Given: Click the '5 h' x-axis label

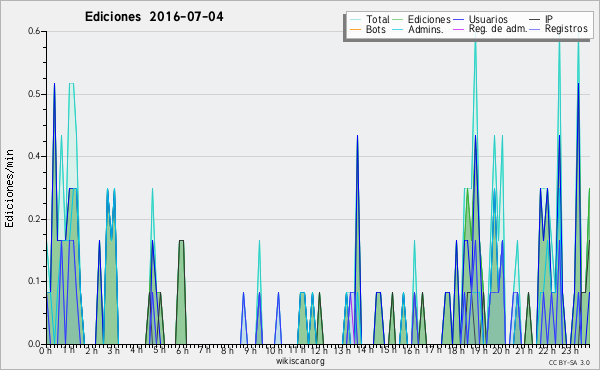Looking at the screenshot, I should 159,350.
